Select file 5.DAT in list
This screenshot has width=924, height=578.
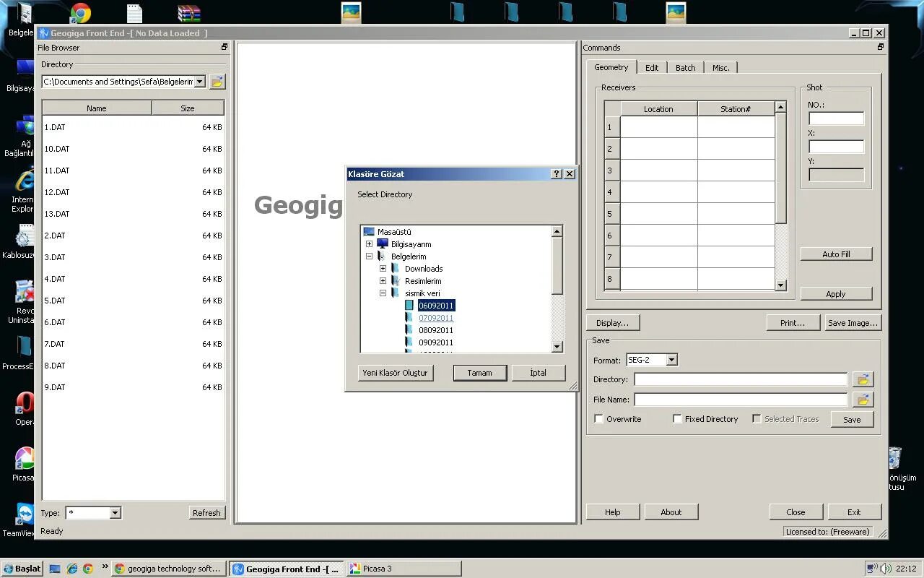click(x=133, y=301)
